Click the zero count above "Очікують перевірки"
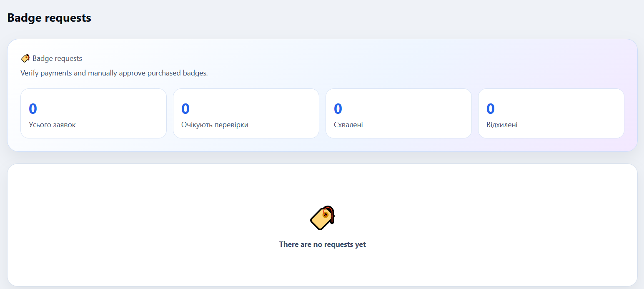 pos(185,109)
